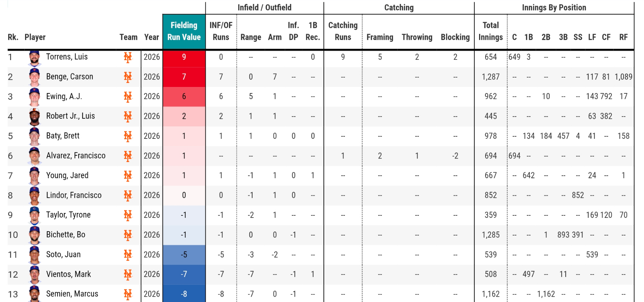Click the red Fielding Run Value 9 cell

[184, 57]
